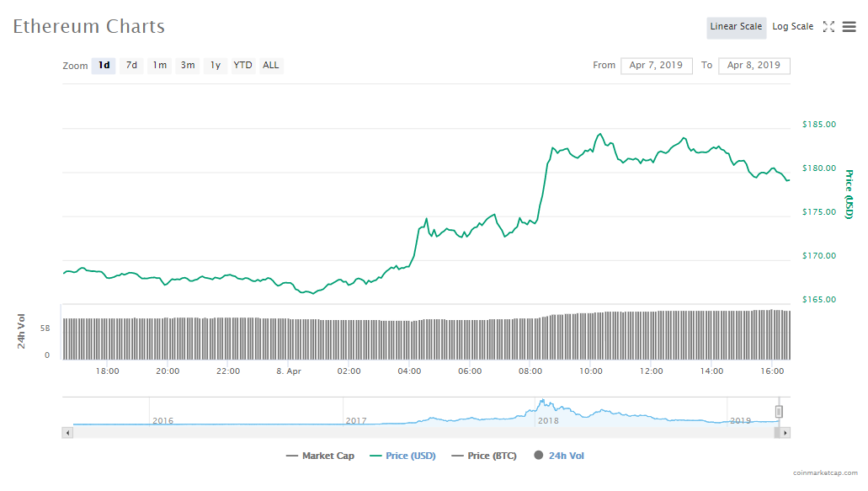Screen dimensions: 868x491
Task: Switch to Linear Scale
Action: (736, 27)
